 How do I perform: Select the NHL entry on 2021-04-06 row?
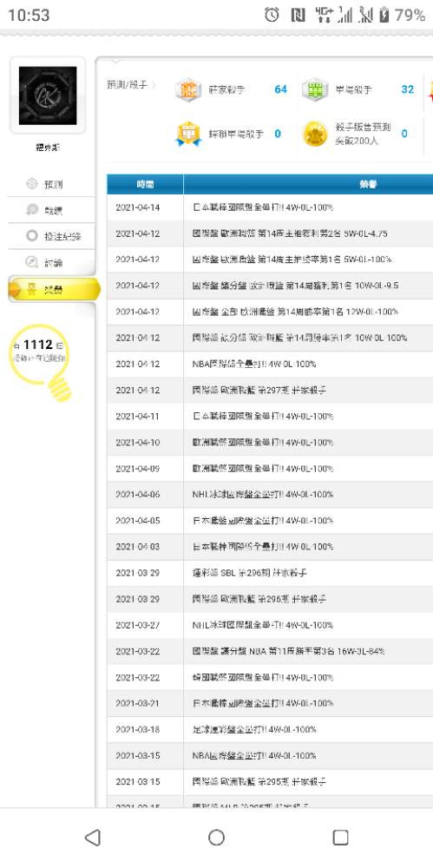263,495
